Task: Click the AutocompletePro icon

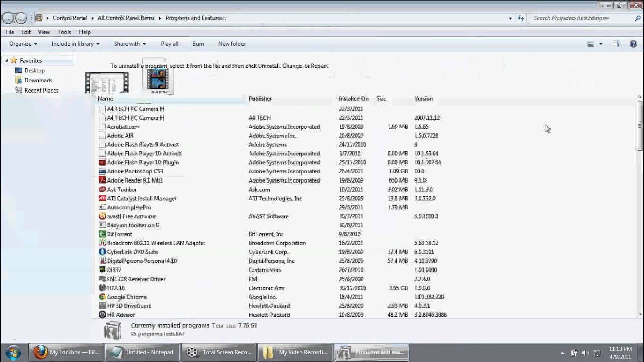Action: click(102, 207)
